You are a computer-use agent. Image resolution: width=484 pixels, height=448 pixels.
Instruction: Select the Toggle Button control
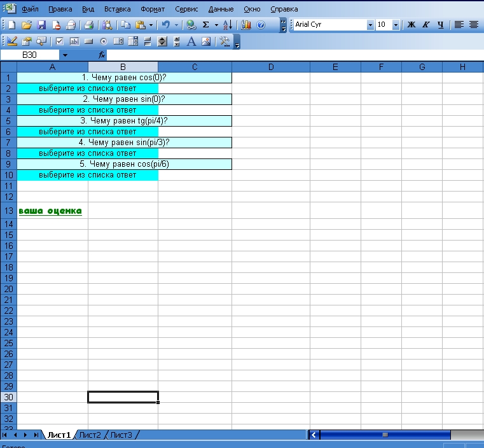[x=148, y=41]
